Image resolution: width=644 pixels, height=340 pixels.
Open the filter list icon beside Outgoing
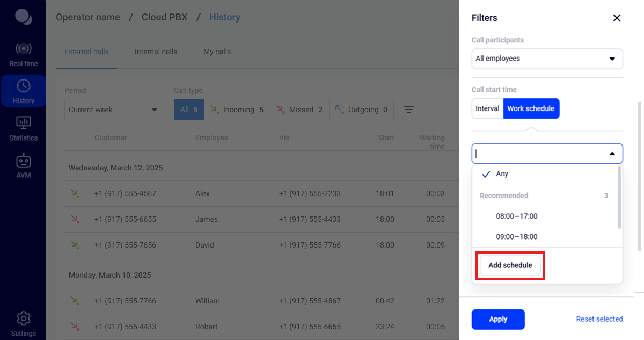click(x=409, y=110)
